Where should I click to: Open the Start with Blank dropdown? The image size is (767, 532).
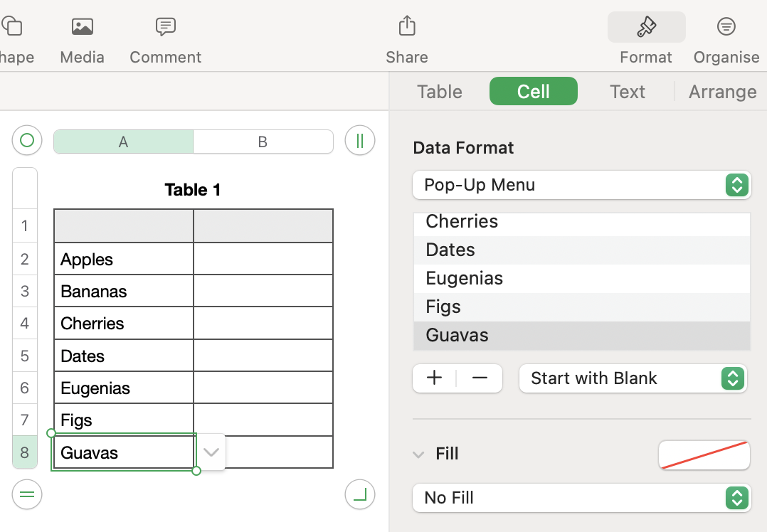click(633, 378)
